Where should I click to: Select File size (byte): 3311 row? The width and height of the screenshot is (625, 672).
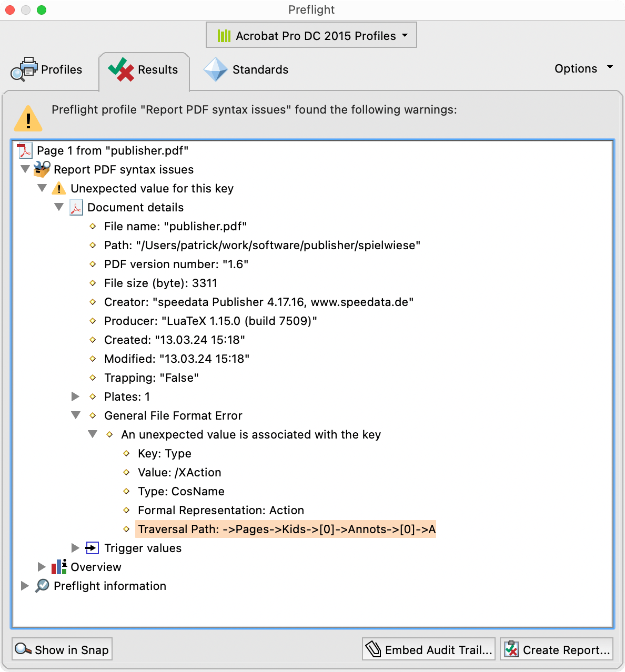(160, 283)
